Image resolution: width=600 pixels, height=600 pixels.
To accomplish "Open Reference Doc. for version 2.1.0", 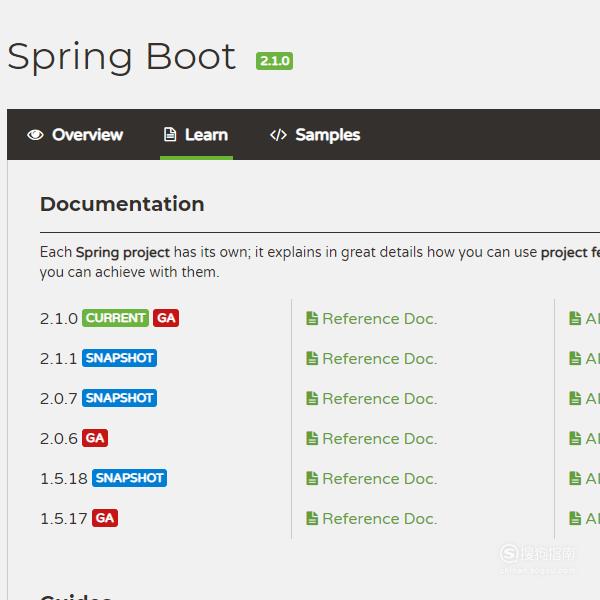I will (371, 319).
